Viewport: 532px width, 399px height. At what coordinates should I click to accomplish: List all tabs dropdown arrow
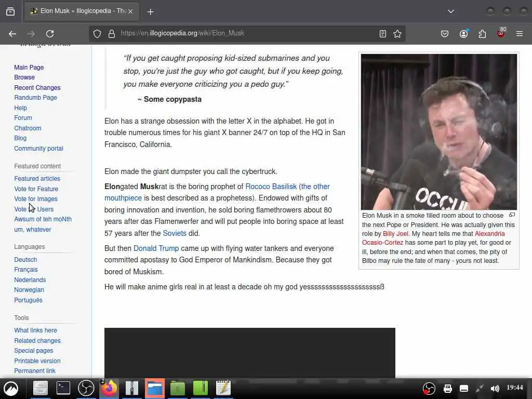(450, 11)
